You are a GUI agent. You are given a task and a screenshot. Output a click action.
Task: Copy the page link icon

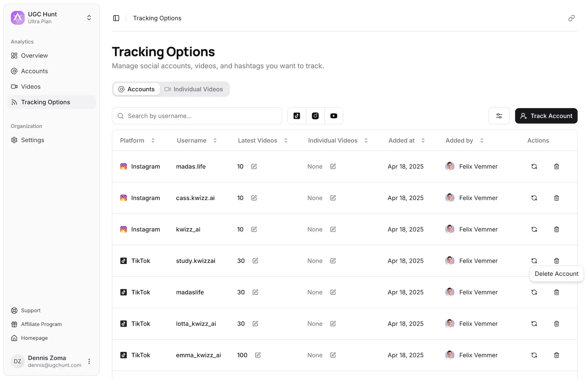571,18
